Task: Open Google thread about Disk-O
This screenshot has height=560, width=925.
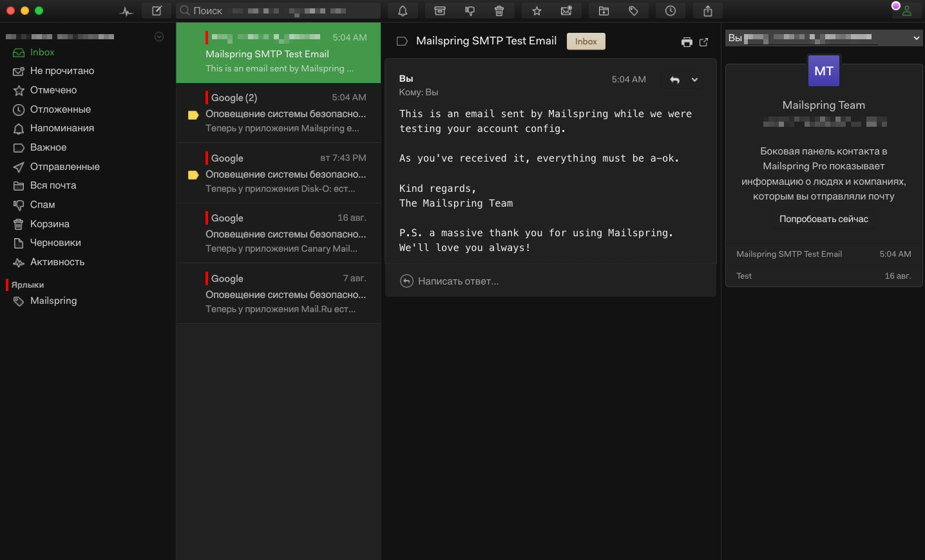Action: point(278,173)
